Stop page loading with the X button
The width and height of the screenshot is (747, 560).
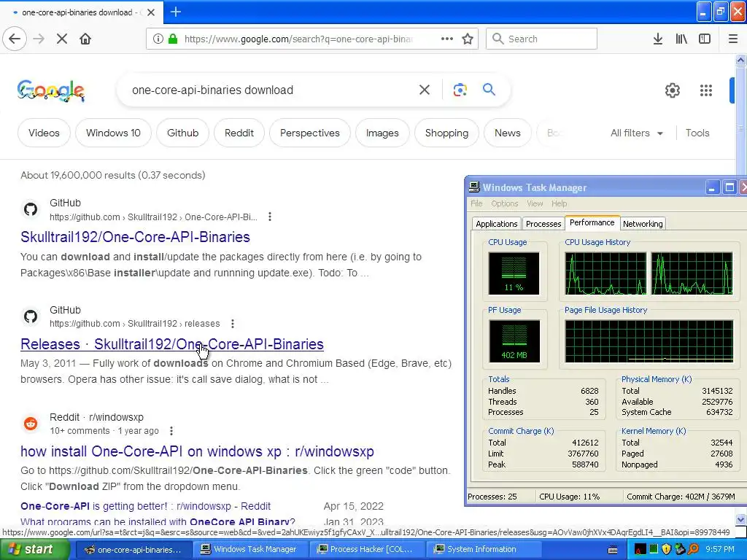click(x=62, y=39)
